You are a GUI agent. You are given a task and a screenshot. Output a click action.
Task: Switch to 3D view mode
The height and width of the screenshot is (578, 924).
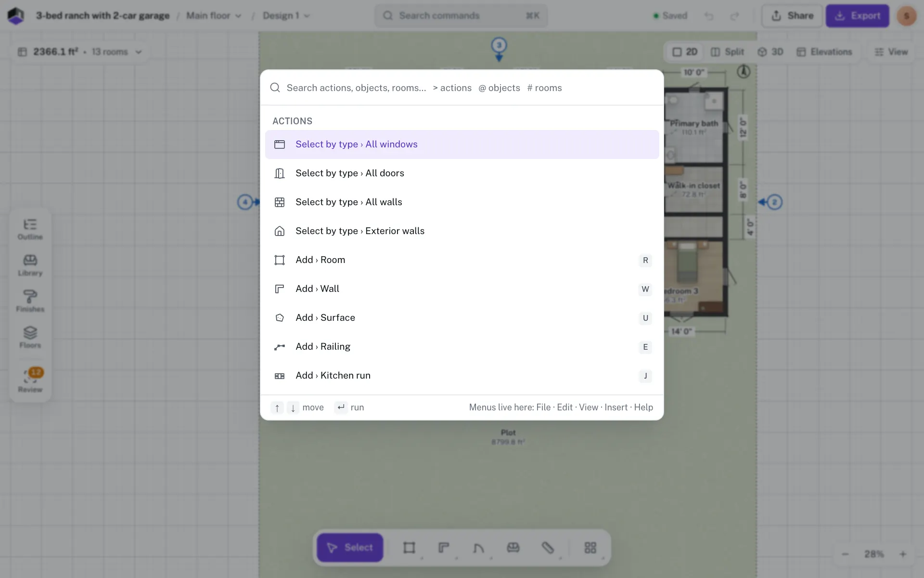pyautogui.click(x=770, y=52)
